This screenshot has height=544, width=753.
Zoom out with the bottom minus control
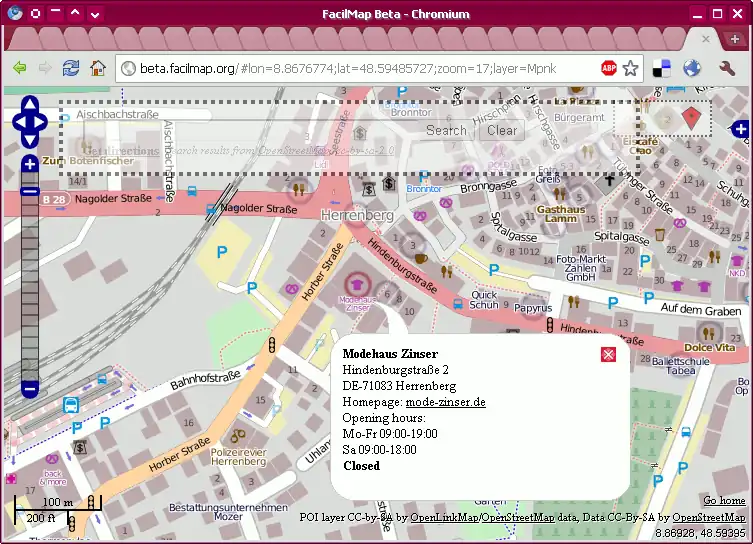pos(30,387)
